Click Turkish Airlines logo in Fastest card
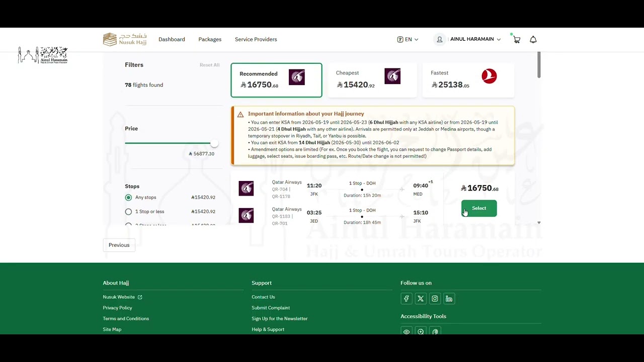This screenshot has height=362, width=644. click(x=489, y=76)
